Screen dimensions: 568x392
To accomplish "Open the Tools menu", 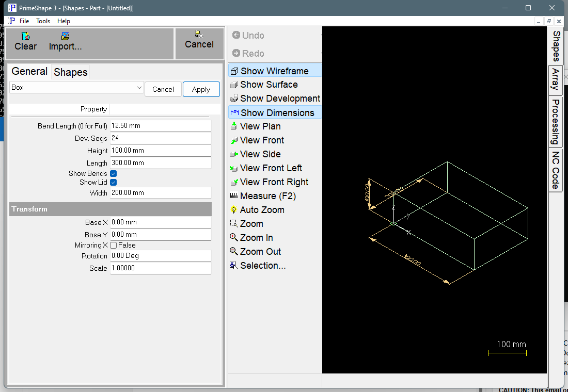I will (x=43, y=21).
